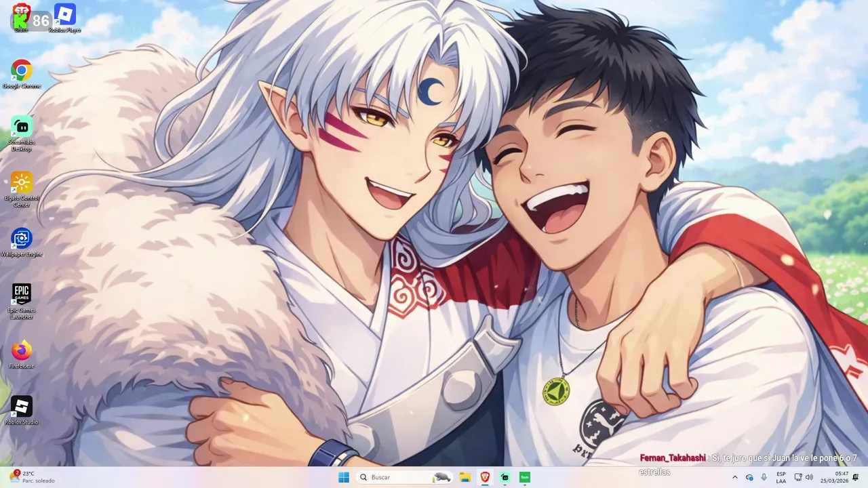This screenshot has height=488, width=868.
Task: Open the volume speaker tray icon
Action: coord(809,477)
